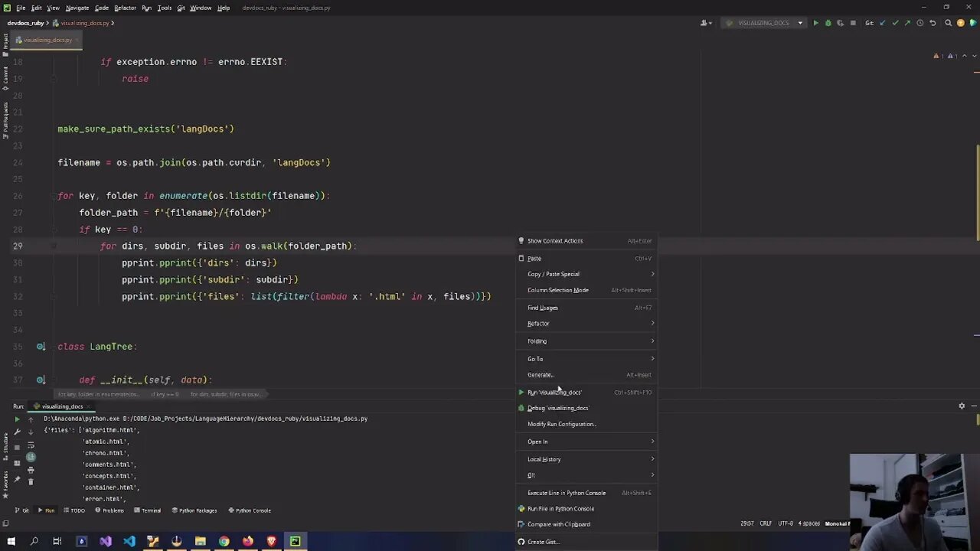980x551 pixels.
Task: Open the user account dropdown in the toolbar
Action: coord(706,23)
